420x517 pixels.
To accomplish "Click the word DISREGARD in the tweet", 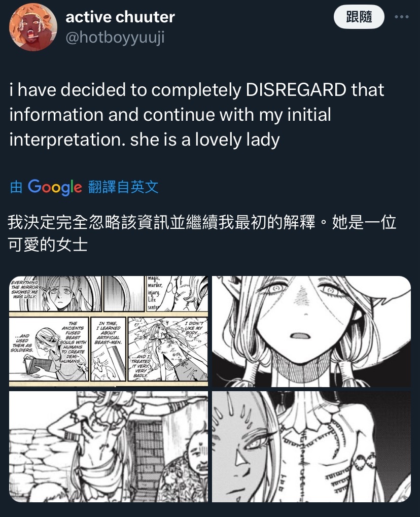I will pos(296,90).
